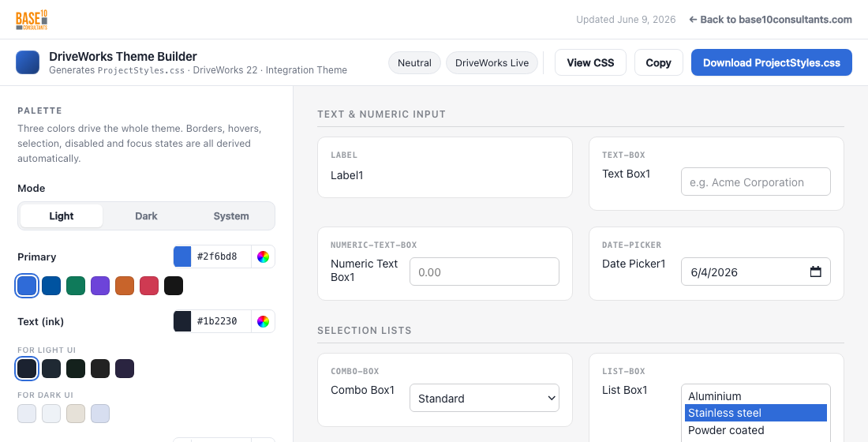Select Aluminium in List Box1

tap(756, 396)
